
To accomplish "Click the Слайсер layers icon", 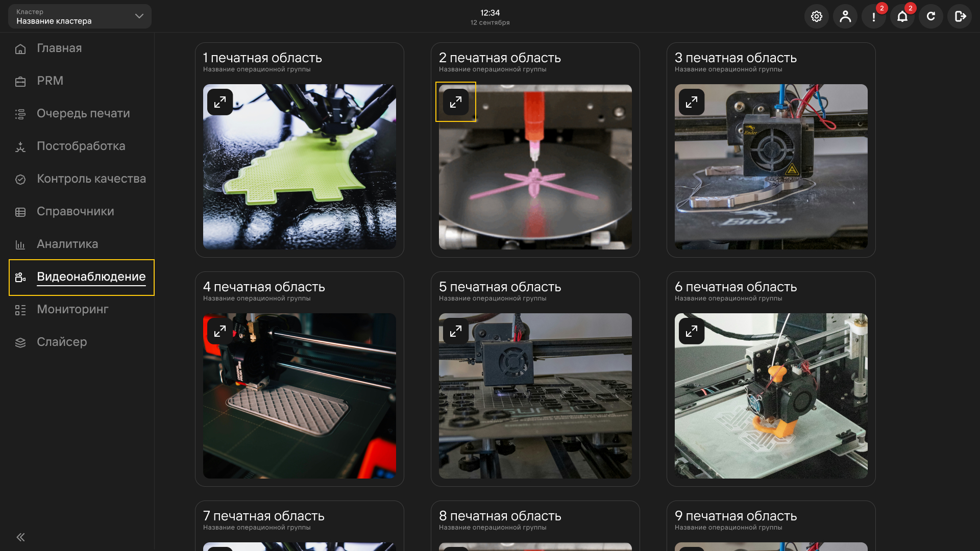I will click(20, 343).
